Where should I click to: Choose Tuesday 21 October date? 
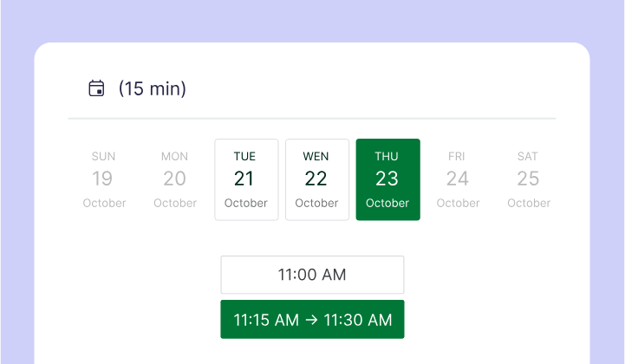(x=246, y=179)
